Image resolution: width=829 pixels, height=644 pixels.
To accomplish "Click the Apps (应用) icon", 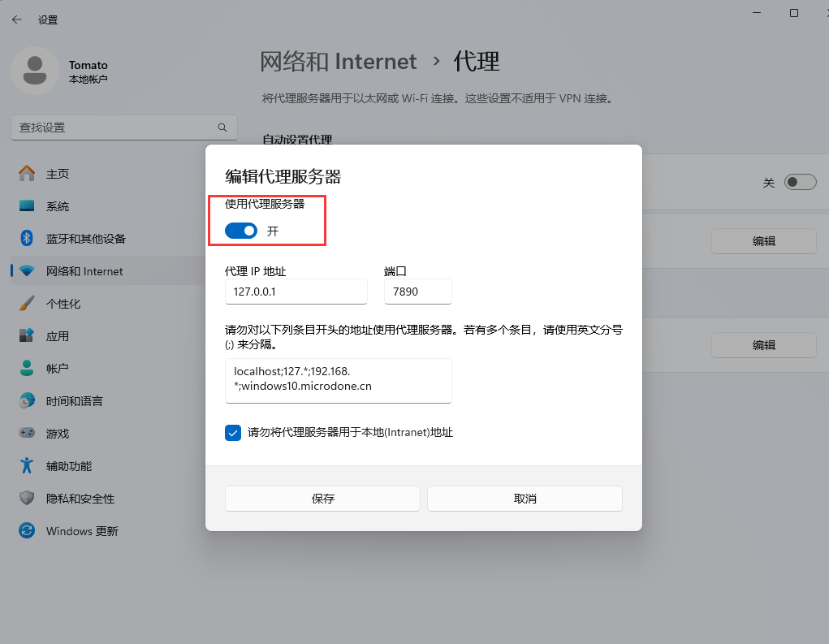I will (27, 336).
